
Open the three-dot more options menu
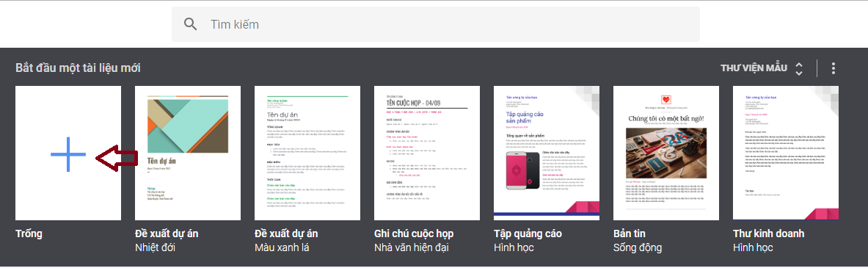tap(833, 69)
